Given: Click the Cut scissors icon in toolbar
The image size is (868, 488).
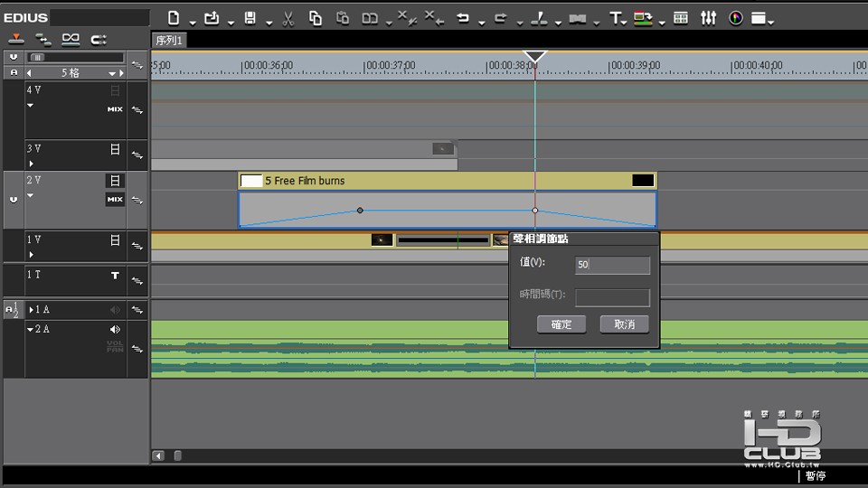Looking at the screenshot, I should (288, 18).
